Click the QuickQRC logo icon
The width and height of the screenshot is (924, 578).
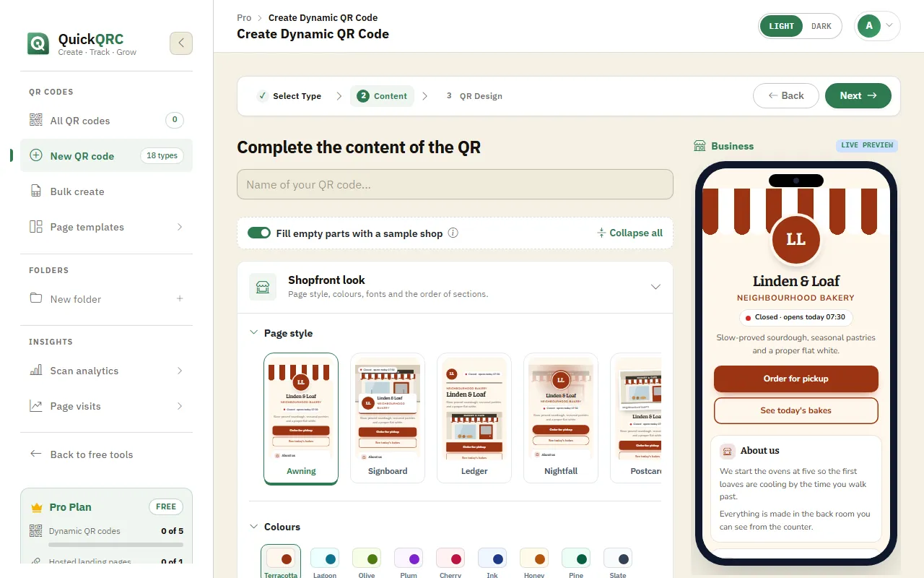pyautogui.click(x=38, y=43)
